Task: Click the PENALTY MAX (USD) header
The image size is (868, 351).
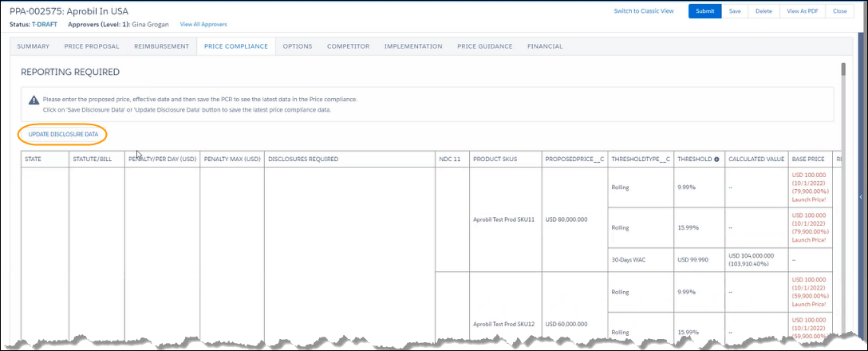Action: pos(232,160)
